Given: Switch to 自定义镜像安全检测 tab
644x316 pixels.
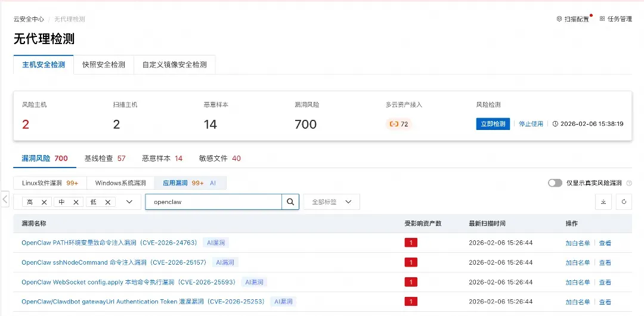Looking at the screenshot, I should coord(175,64).
